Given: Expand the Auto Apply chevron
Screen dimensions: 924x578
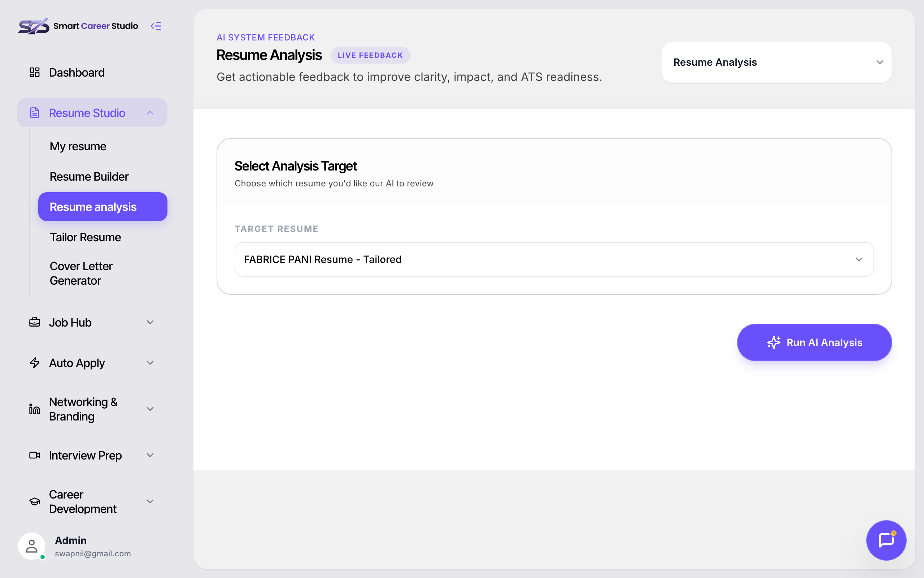Looking at the screenshot, I should click(x=150, y=363).
